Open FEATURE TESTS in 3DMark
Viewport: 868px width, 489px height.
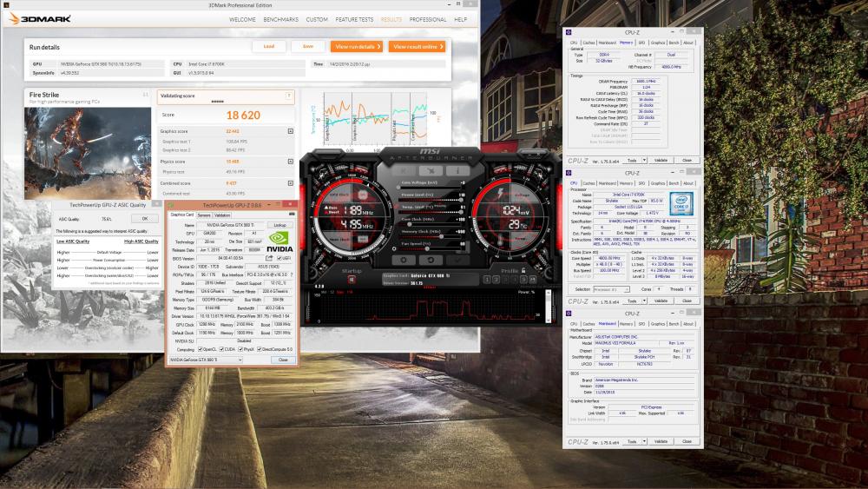[354, 19]
